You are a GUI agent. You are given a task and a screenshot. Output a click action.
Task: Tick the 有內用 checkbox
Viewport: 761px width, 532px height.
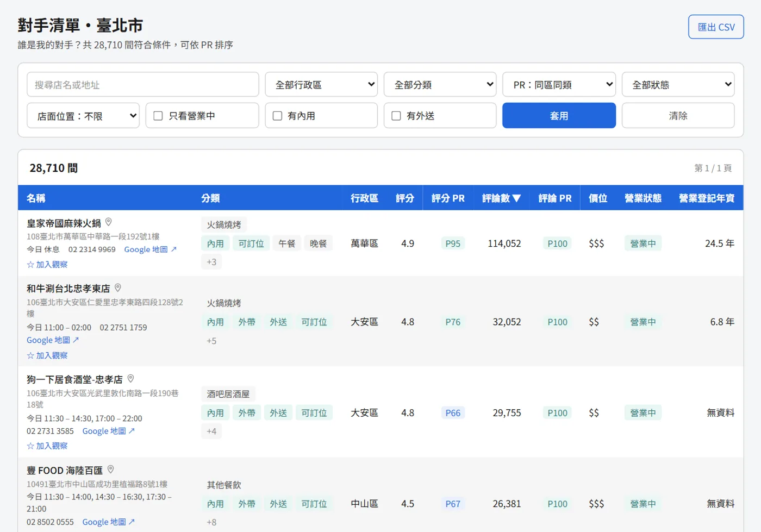click(x=277, y=116)
